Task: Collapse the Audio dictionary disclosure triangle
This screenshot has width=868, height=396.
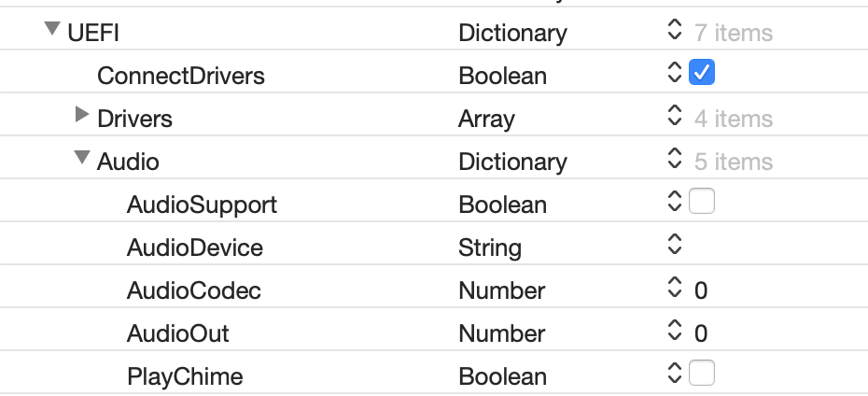Action: click(82, 160)
